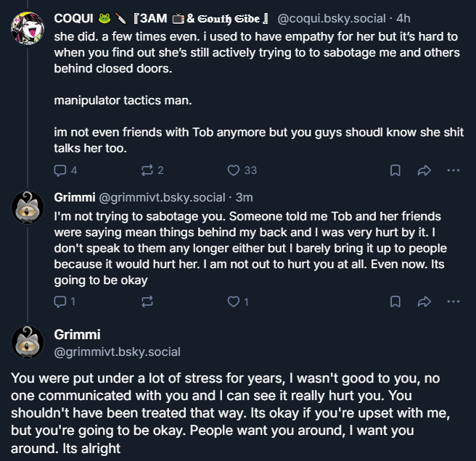Repost Grimmi's reply post
The image size is (476, 461).
147,301
